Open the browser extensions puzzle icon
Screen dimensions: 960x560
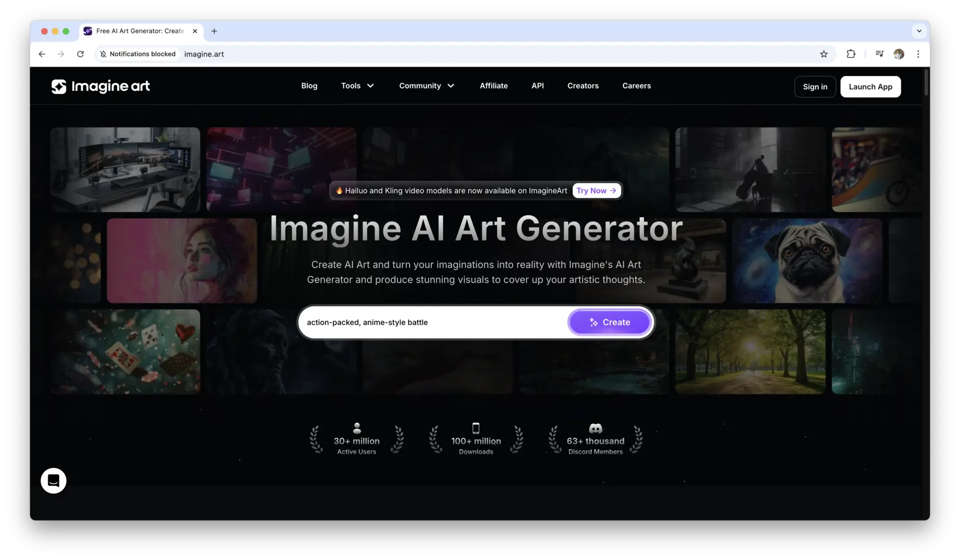[851, 53]
